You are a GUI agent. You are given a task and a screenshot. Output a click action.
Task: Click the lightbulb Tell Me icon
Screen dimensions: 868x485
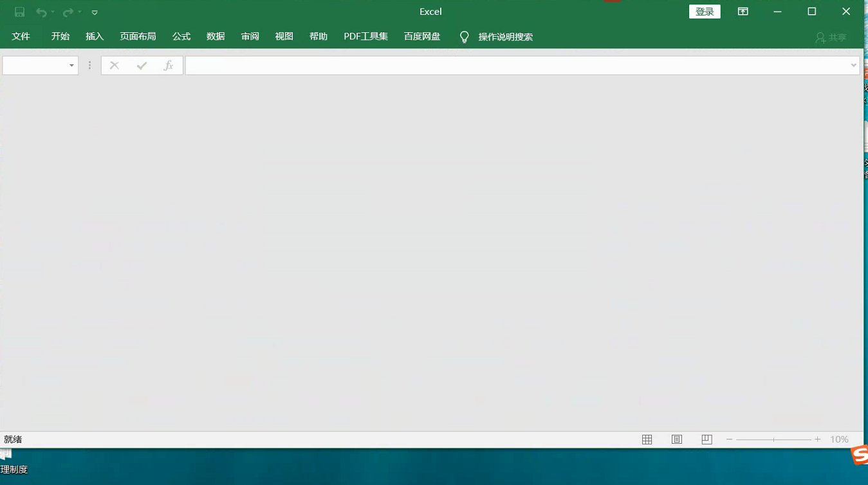coord(465,37)
